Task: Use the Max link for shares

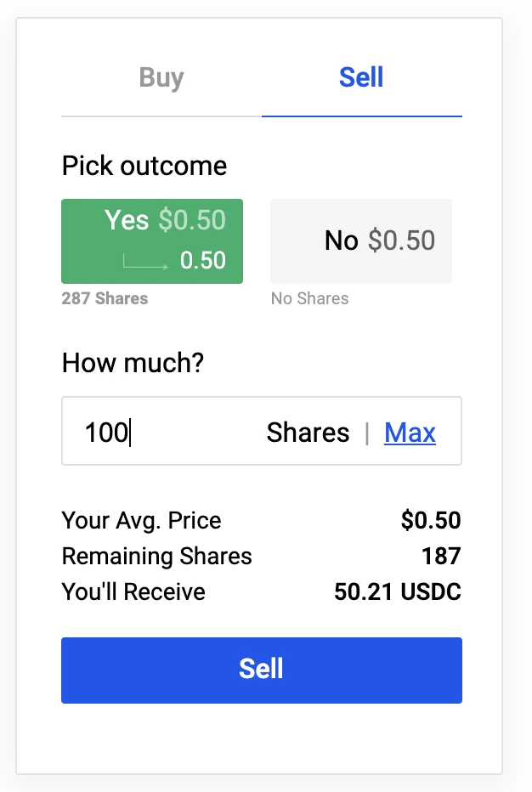Action: (x=410, y=433)
